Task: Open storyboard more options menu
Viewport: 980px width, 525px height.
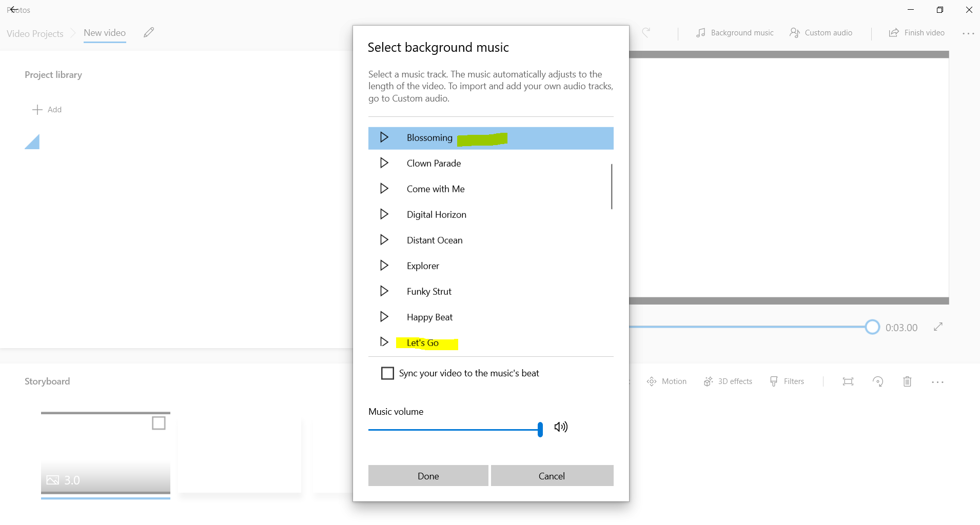Action: tap(937, 382)
